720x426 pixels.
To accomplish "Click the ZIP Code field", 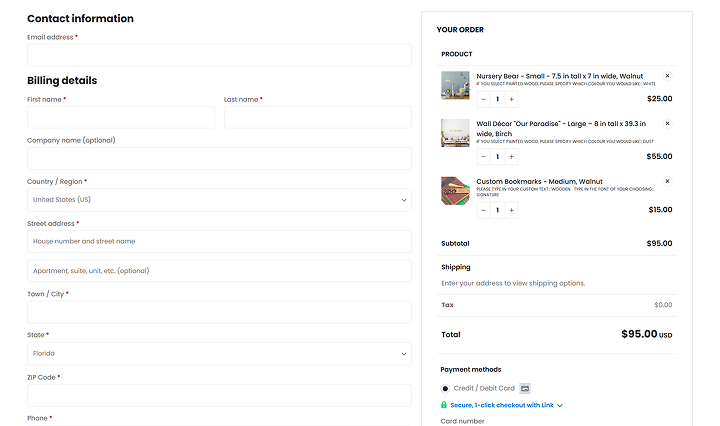I will point(218,395).
